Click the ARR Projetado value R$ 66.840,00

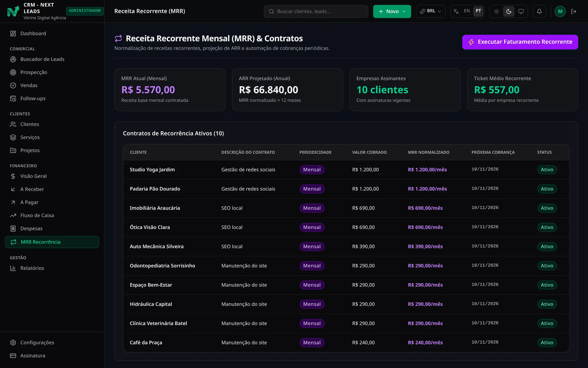268,90
